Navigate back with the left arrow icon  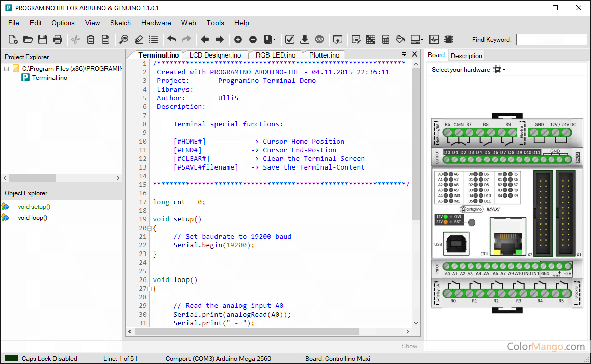click(x=205, y=39)
